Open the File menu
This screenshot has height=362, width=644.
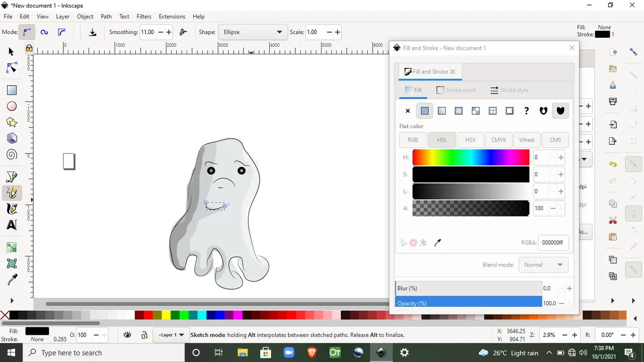(8, 17)
